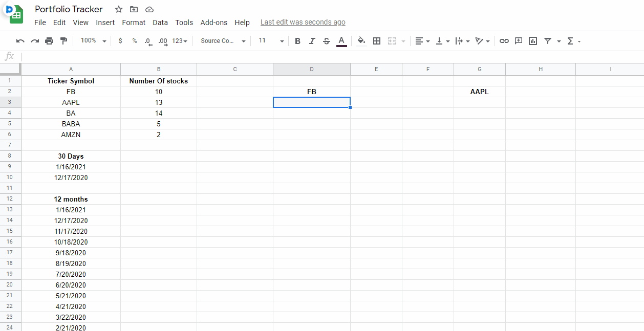This screenshot has width=644, height=331.
Task: Open the Insert menu
Action: click(x=105, y=23)
